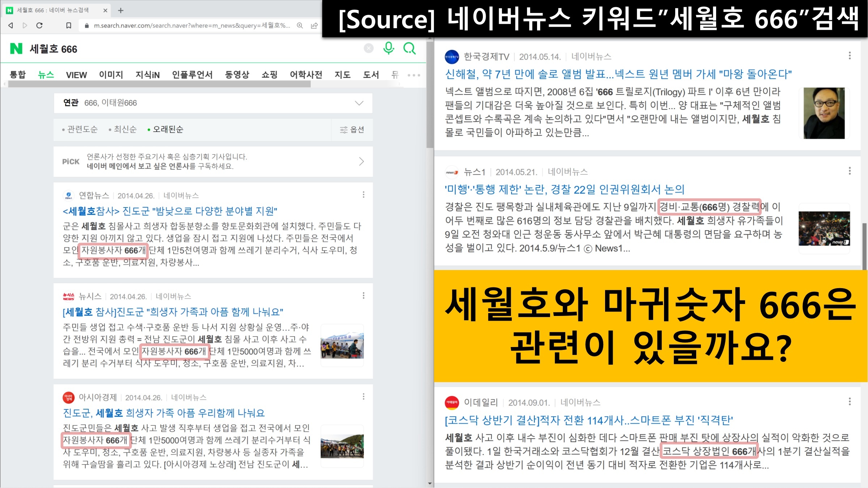Expand the 연관 related keywords dropdown
Screen dimensions: 868x488
coord(359,103)
